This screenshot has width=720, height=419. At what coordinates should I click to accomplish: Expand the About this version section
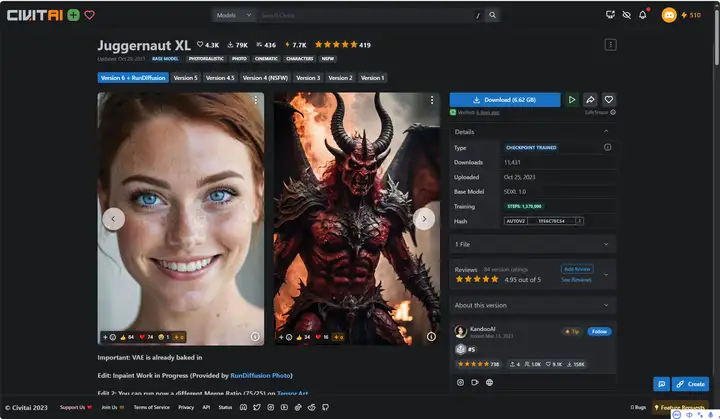533,305
